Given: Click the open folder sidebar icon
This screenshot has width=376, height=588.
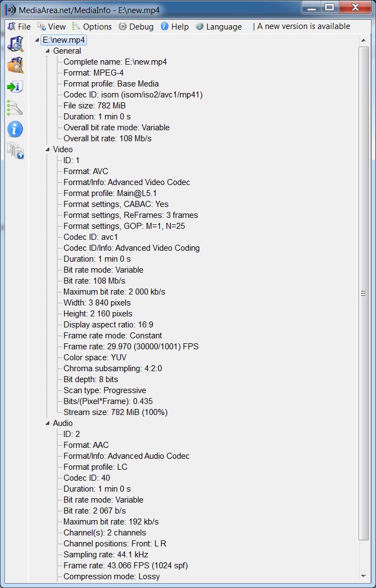Looking at the screenshot, I should [15, 65].
